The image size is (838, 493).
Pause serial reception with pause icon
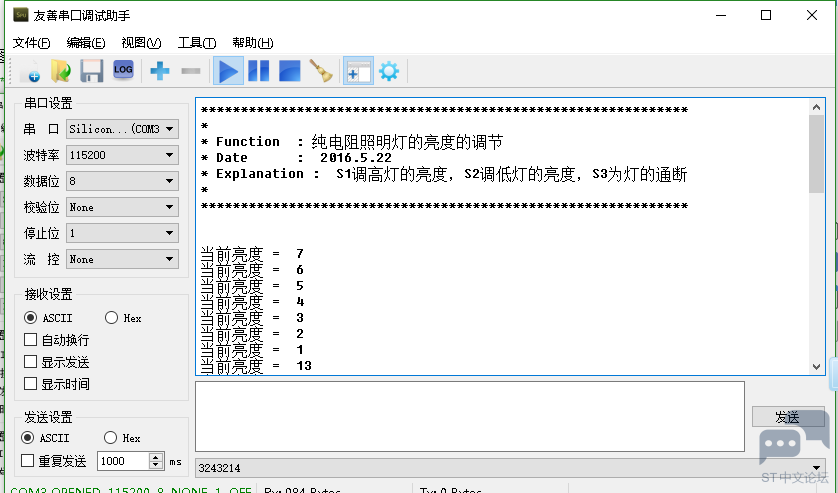(x=259, y=71)
